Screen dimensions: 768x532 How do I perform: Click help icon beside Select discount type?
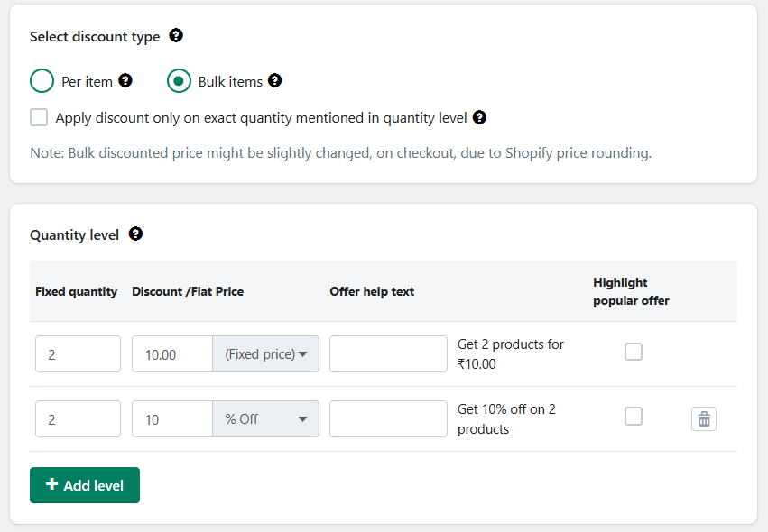point(176,36)
